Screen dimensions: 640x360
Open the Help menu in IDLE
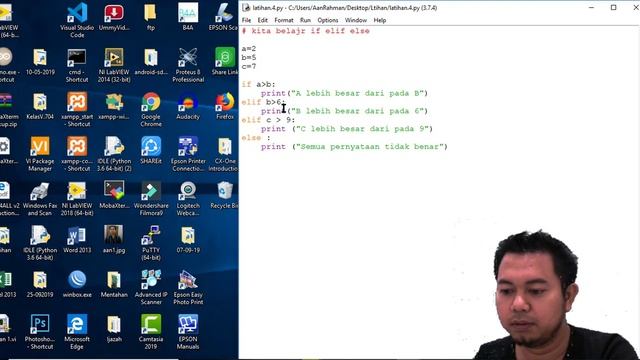(x=380, y=20)
